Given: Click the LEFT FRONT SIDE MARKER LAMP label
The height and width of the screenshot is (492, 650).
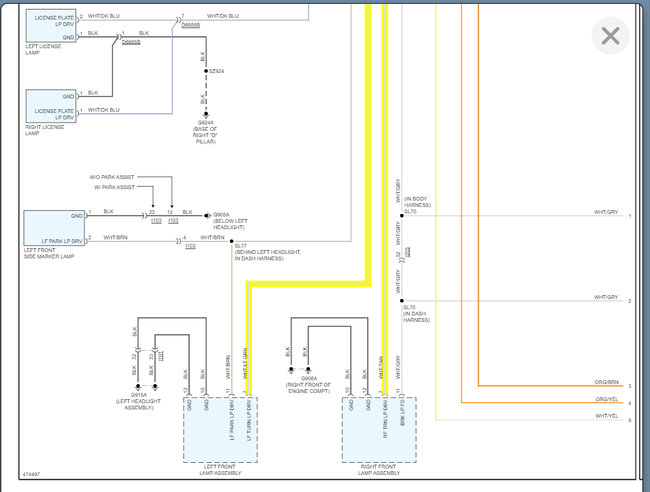Looking at the screenshot, I should click(49, 253).
